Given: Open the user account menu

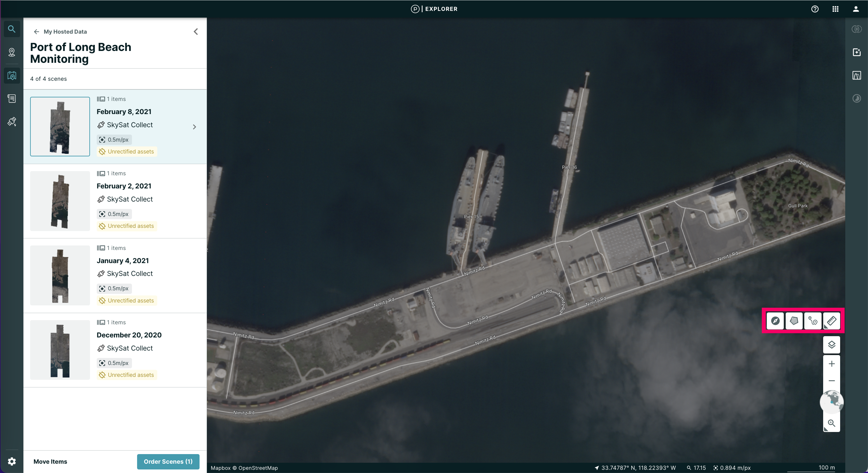Looking at the screenshot, I should pos(856,9).
